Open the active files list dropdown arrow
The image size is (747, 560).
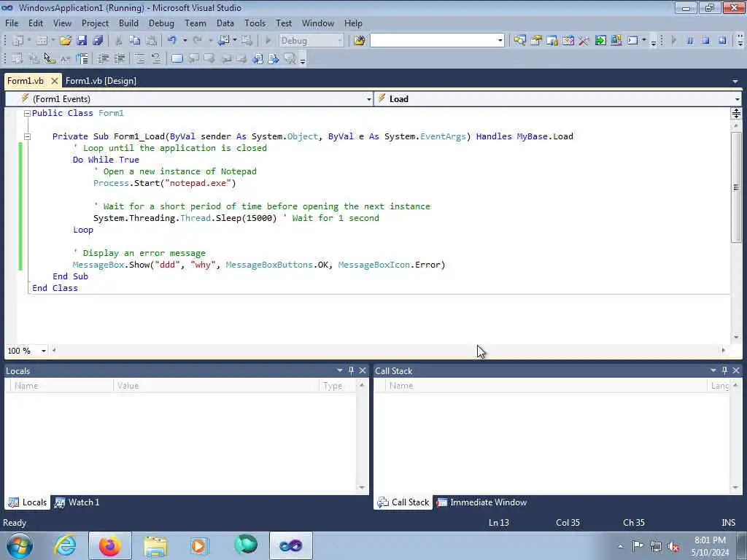tap(735, 82)
